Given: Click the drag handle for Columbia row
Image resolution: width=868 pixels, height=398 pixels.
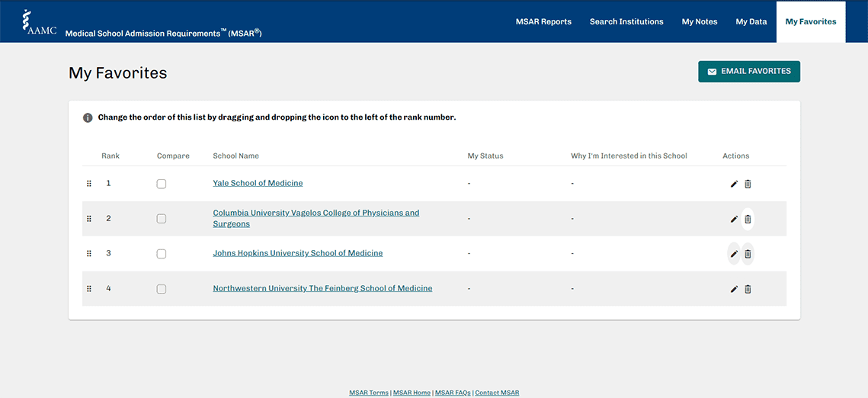Looking at the screenshot, I should point(88,219).
